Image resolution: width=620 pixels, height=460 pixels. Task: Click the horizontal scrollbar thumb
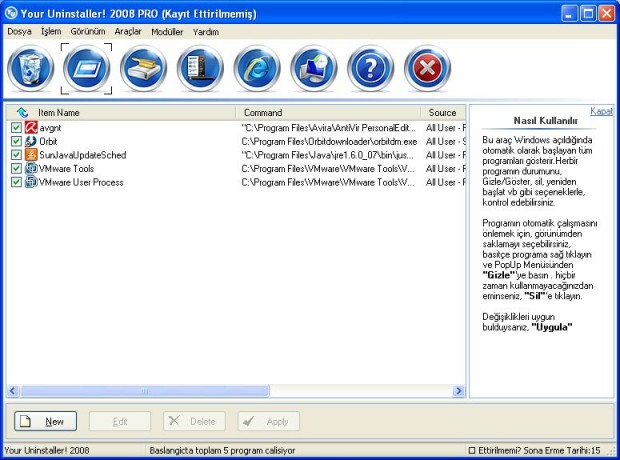[145, 391]
